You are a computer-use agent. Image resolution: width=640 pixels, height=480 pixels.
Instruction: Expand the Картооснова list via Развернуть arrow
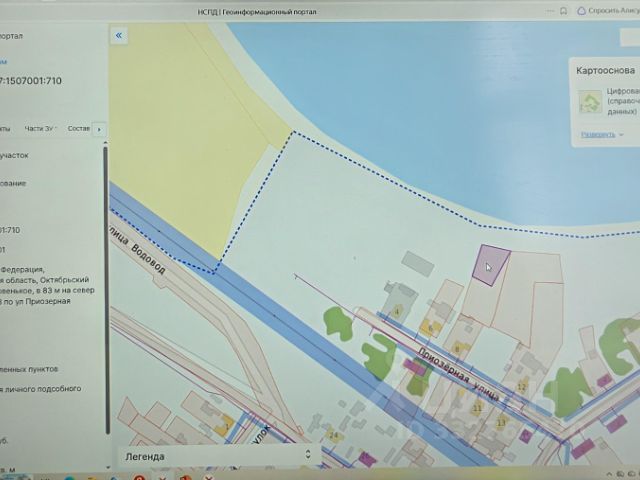pos(621,135)
